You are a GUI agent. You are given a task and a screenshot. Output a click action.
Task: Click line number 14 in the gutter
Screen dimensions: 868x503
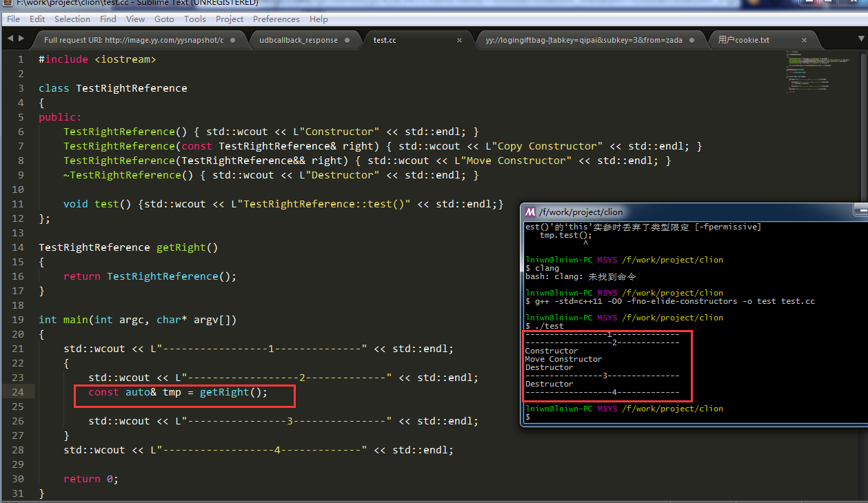point(18,247)
